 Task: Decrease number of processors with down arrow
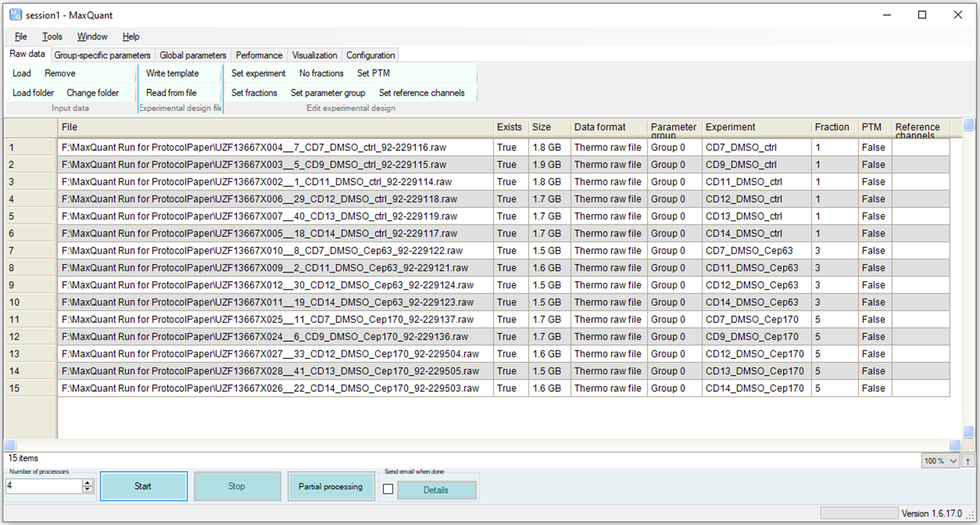tap(87, 489)
